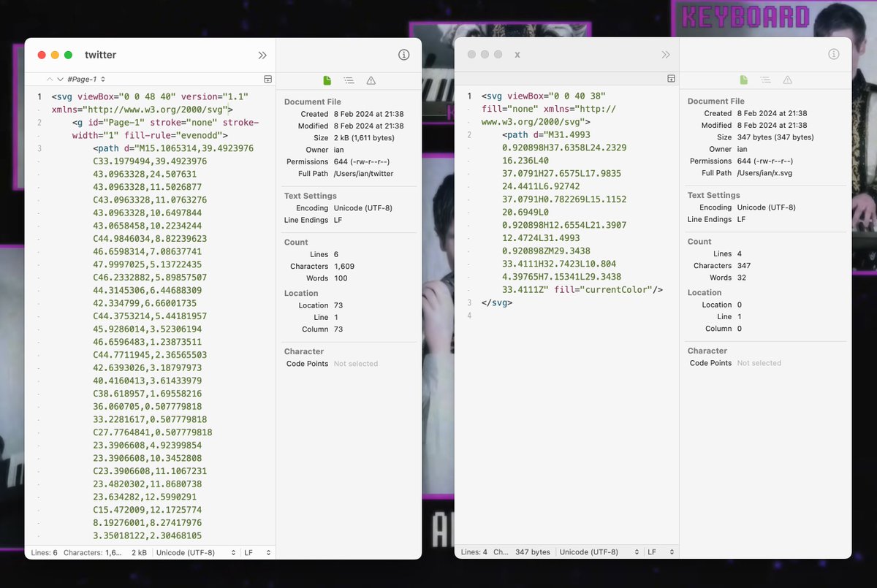Click the Document File heading in x inspector
The width and height of the screenshot is (877, 588).
716,102
